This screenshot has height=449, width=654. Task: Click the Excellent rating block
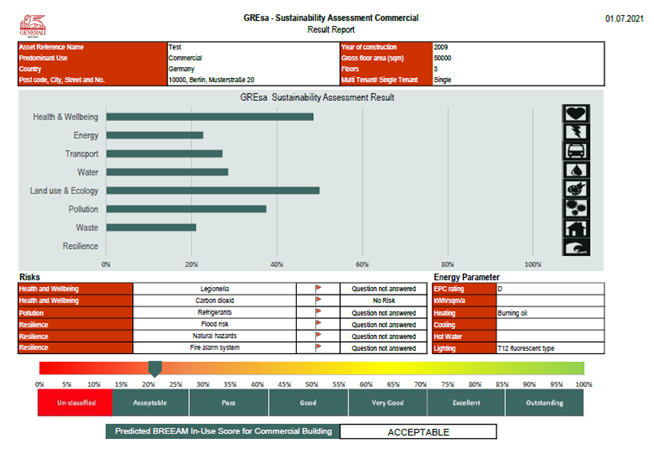coord(466,403)
